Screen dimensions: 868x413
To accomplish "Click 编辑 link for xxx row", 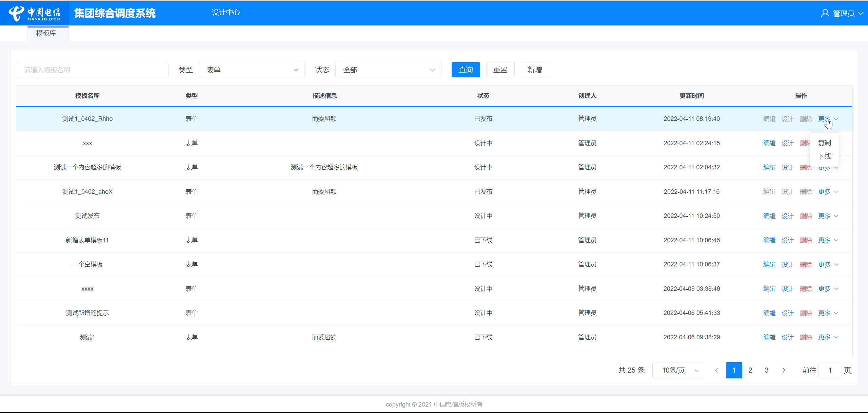I will click(x=769, y=143).
